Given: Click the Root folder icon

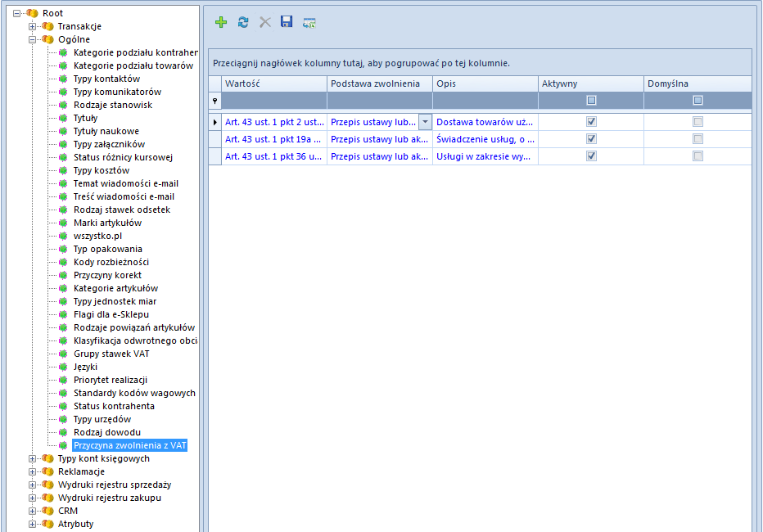Looking at the screenshot, I should tap(33, 13).
